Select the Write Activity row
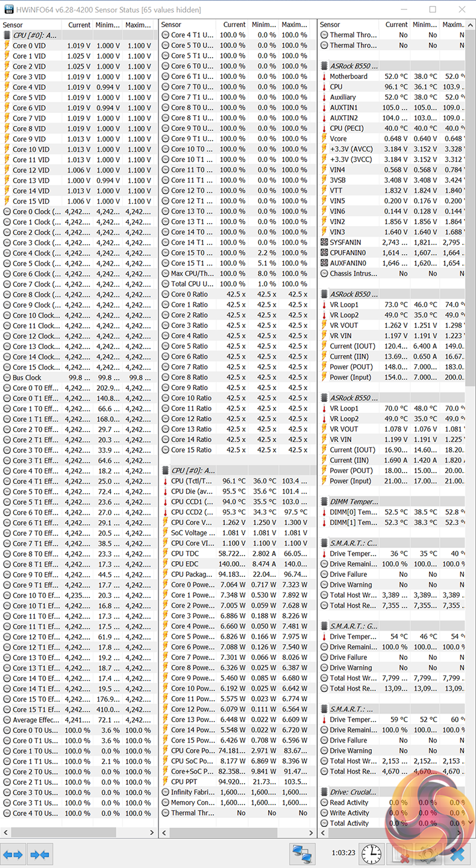This screenshot has width=476, height=868. (x=392, y=813)
